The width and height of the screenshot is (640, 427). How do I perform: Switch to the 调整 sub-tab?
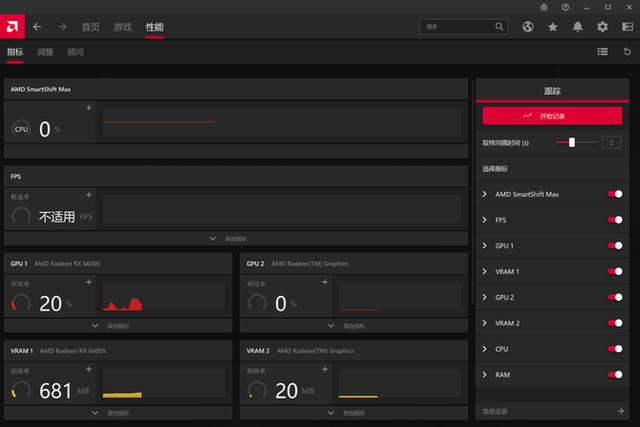point(45,51)
